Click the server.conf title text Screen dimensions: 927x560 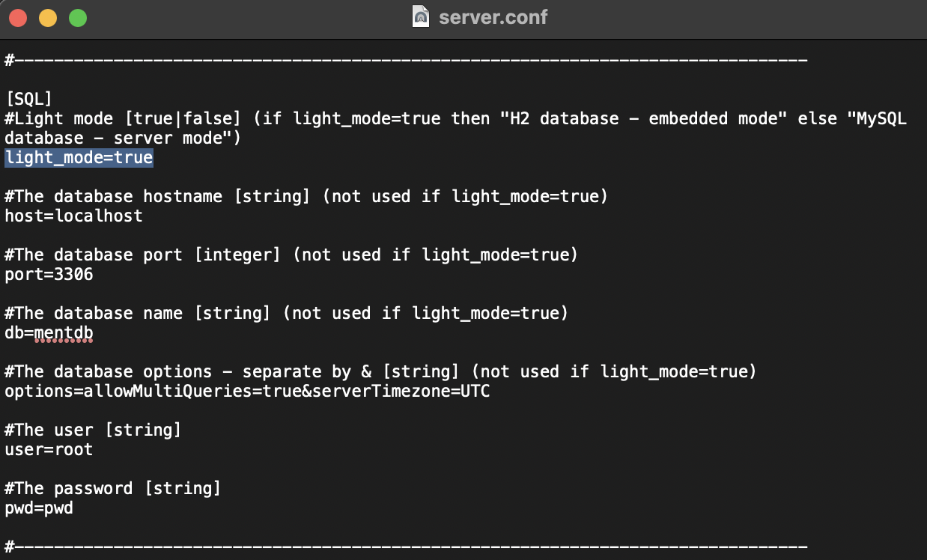pos(493,16)
